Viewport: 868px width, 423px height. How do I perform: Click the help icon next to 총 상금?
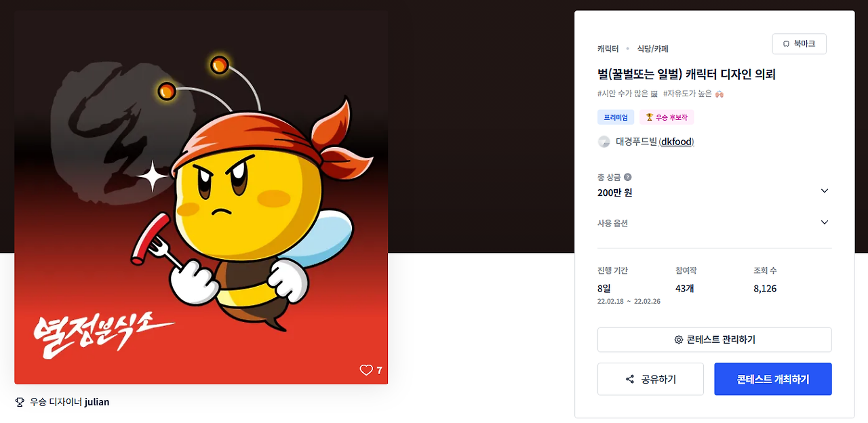tap(627, 177)
